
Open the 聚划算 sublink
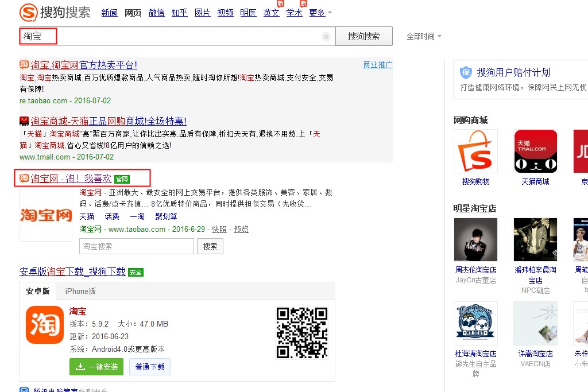[x=166, y=216]
